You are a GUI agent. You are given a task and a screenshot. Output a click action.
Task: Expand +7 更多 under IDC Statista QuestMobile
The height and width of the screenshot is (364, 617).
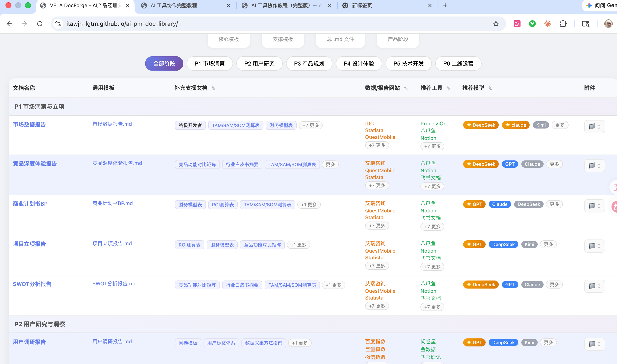click(x=377, y=145)
